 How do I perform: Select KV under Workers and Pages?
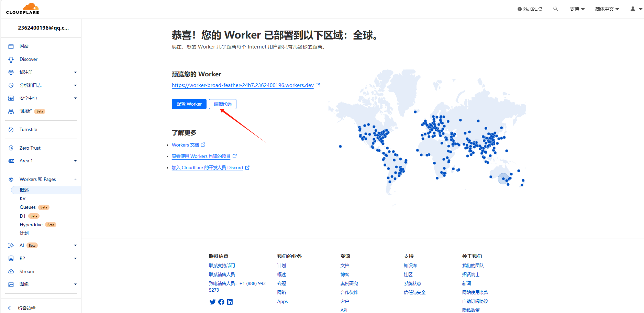[x=23, y=198]
